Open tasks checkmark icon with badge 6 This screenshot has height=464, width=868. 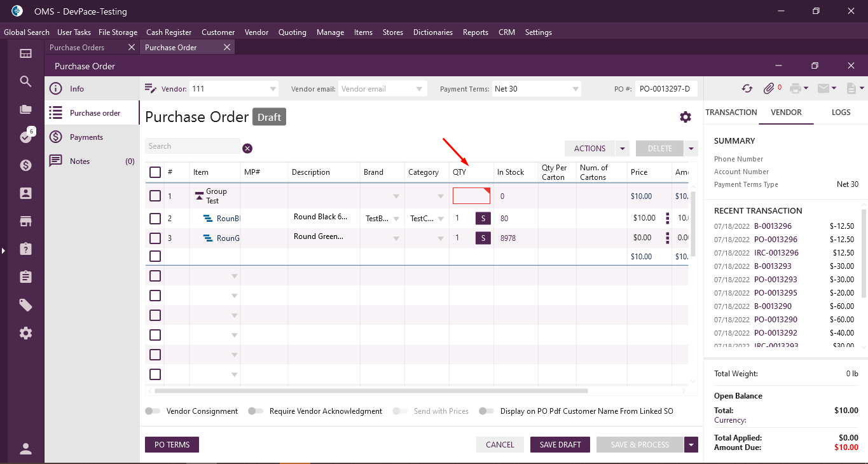(x=26, y=137)
